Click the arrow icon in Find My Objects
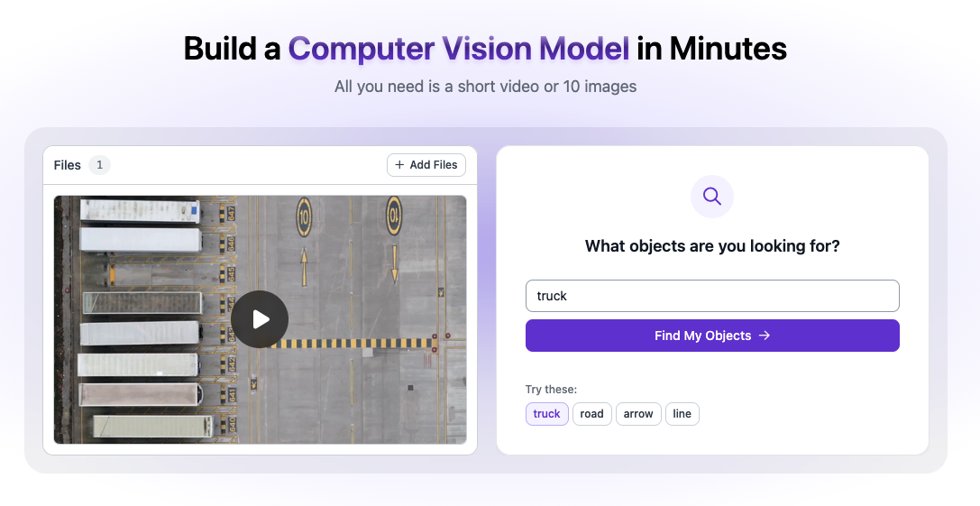980x506 pixels. point(765,336)
